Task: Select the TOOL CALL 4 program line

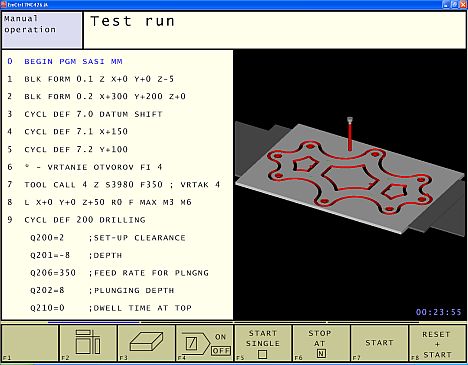Action: (113, 184)
